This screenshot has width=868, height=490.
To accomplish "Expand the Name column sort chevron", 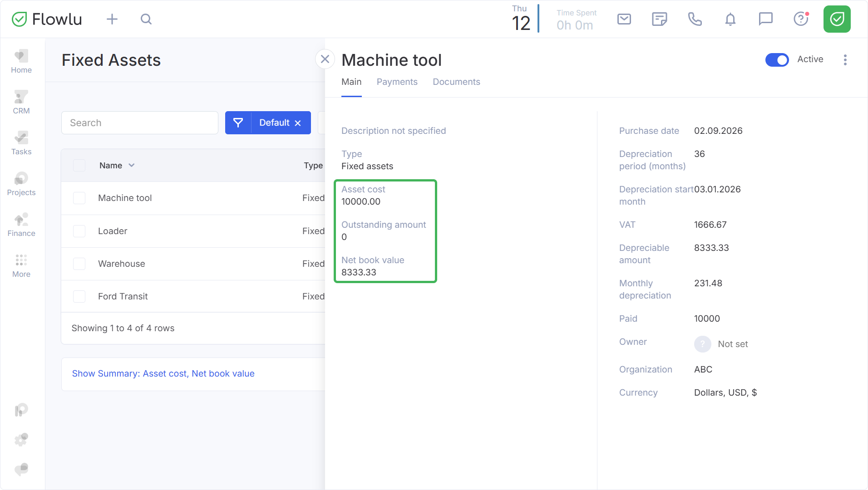I will coord(132,166).
